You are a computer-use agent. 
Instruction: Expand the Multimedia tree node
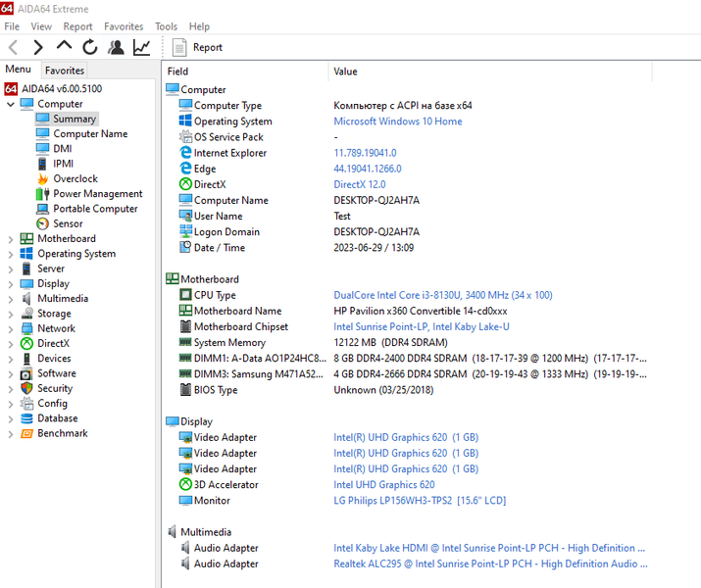click(x=10, y=299)
